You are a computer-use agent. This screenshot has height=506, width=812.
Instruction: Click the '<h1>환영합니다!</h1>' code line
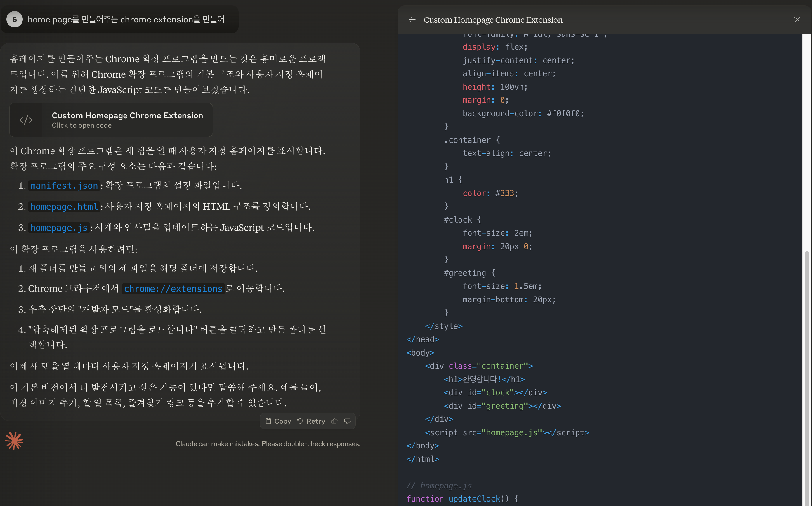pyautogui.click(x=484, y=379)
